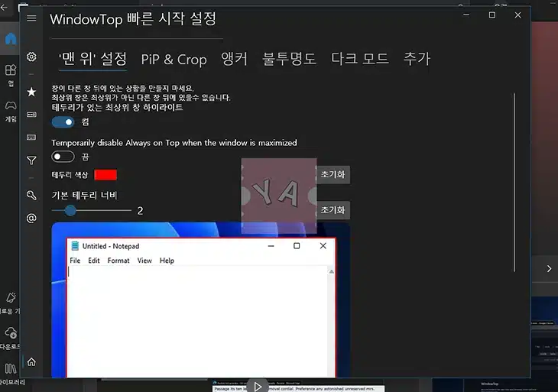Screen dimensions: 558x392
Task: Minimize the WindowTop settings window
Action: point(466,15)
